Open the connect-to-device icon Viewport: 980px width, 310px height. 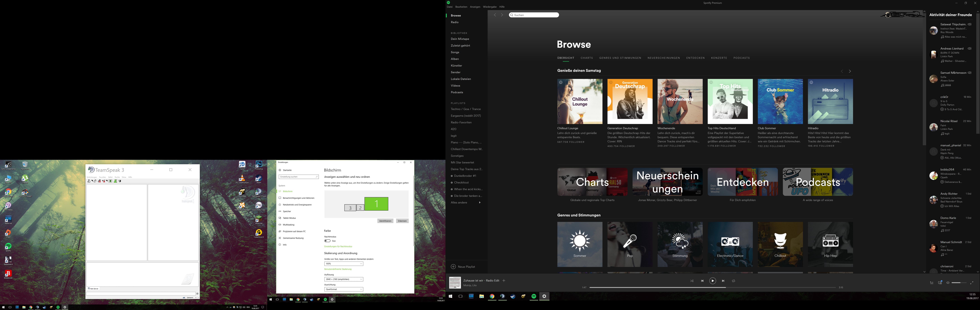tap(940, 282)
